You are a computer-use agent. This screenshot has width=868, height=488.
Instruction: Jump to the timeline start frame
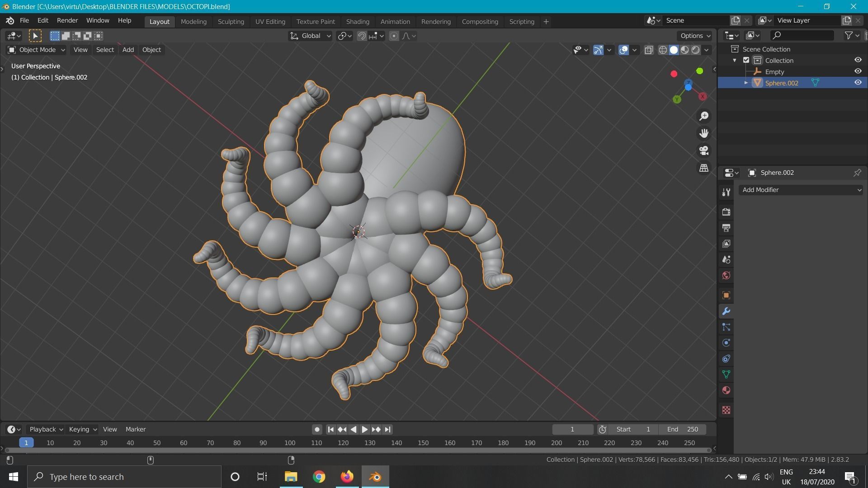click(330, 429)
